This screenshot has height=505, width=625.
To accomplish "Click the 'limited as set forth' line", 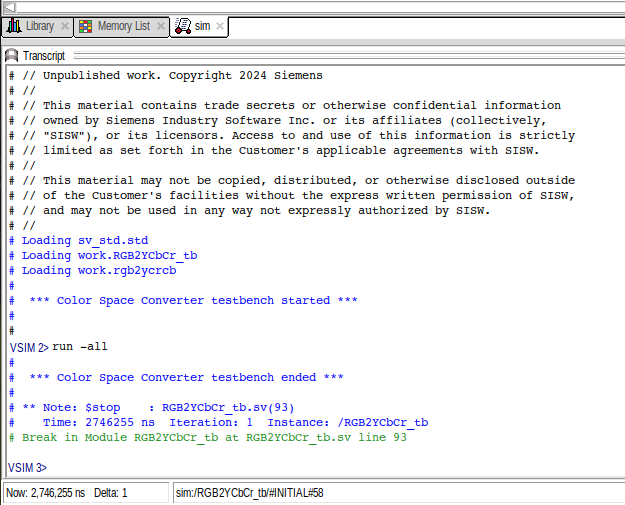I will click(274, 151).
